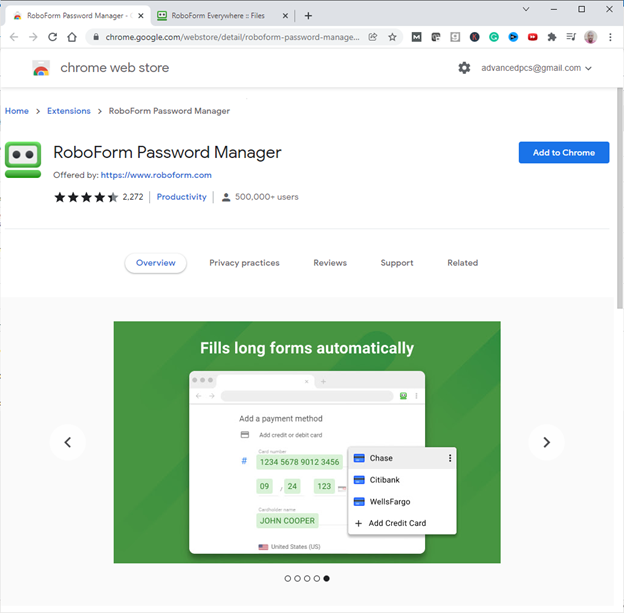Select the first carousel dot indicator
This screenshot has height=613, width=624.
point(288,578)
